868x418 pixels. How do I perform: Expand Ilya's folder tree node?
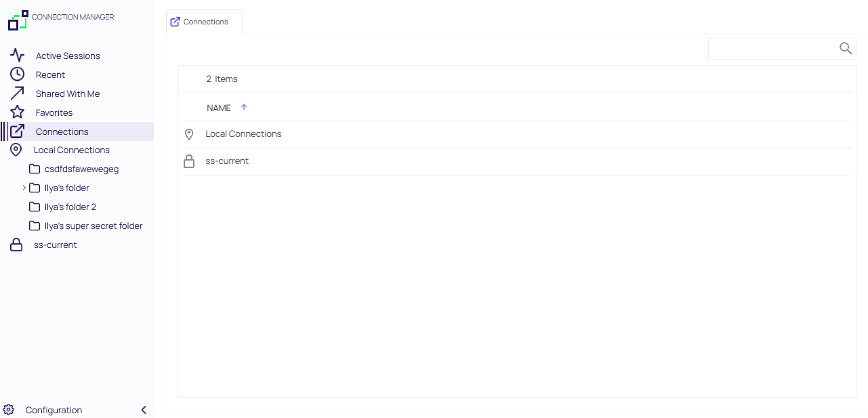coord(24,188)
